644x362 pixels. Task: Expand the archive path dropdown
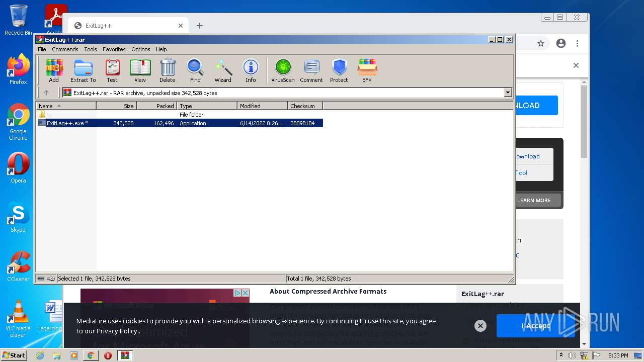pos(508,93)
